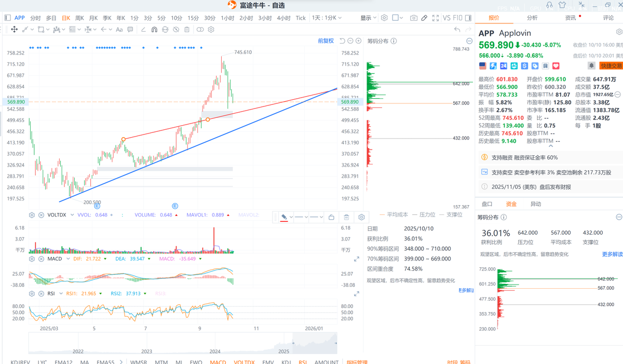Toggle the right side panel layout icon

tap(468, 18)
